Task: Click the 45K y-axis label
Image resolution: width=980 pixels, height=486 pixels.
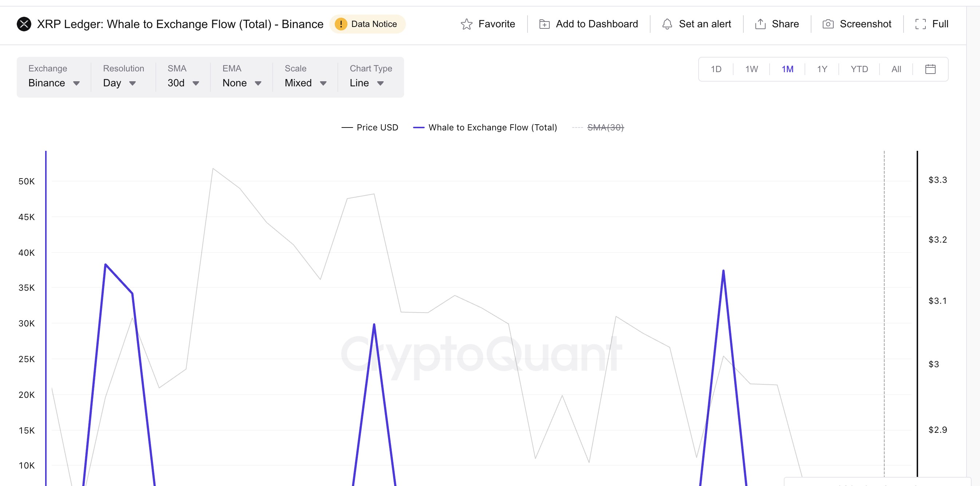Action: click(27, 217)
